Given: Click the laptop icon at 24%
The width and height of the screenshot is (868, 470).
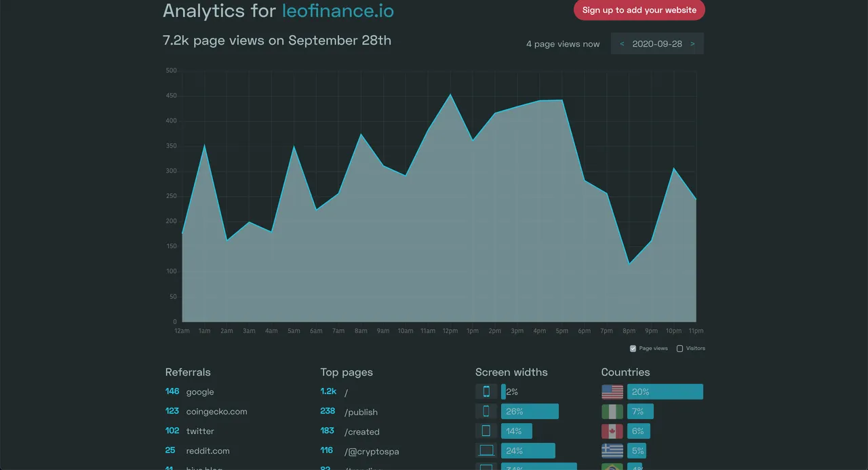Looking at the screenshot, I should pos(486,450).
